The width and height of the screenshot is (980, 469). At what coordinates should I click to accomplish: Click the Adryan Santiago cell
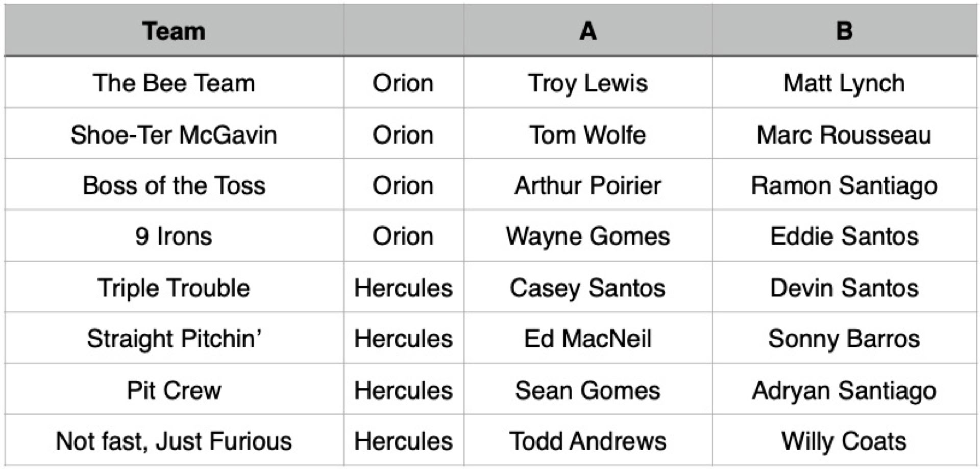[x=844, y=390]
